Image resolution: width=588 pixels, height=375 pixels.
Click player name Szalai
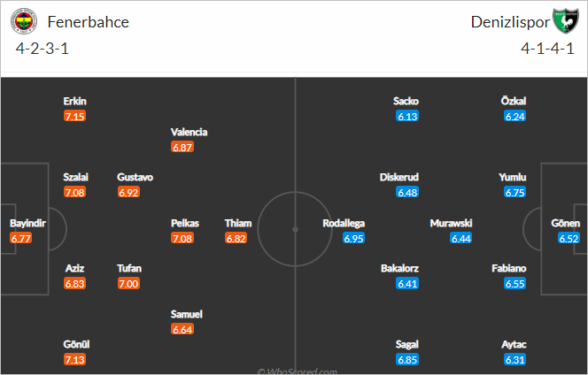75,177
